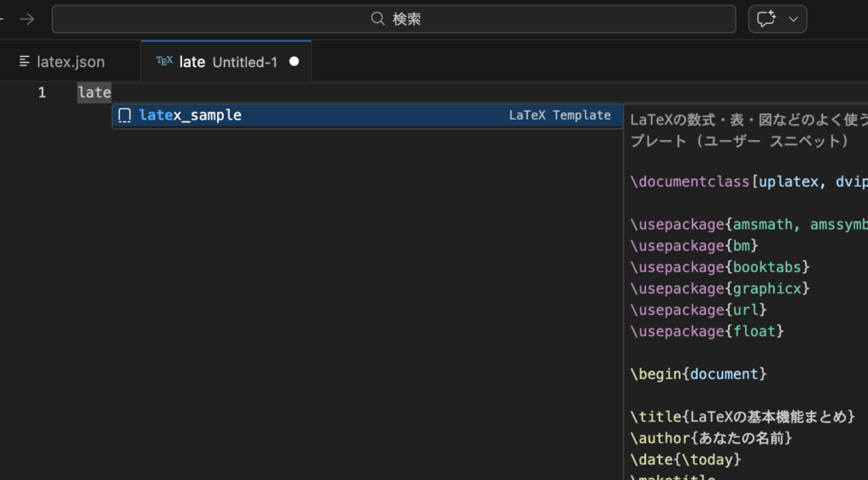Focus the 検索 command center field
Image resolution: width=868 pixels, height=480 pixels.
(407, 19)
